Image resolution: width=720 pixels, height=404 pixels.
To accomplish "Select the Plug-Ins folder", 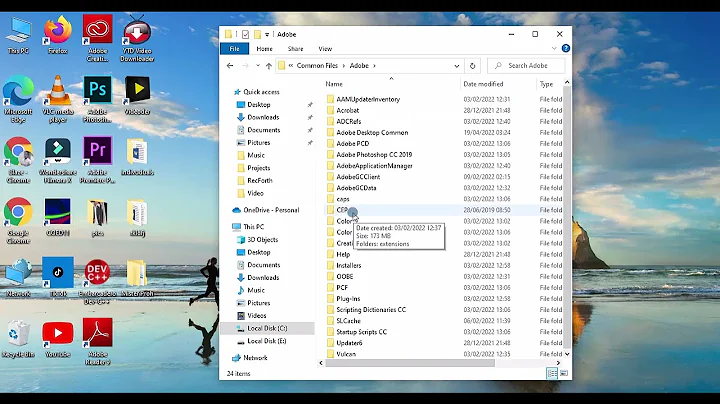I will 348,298.
